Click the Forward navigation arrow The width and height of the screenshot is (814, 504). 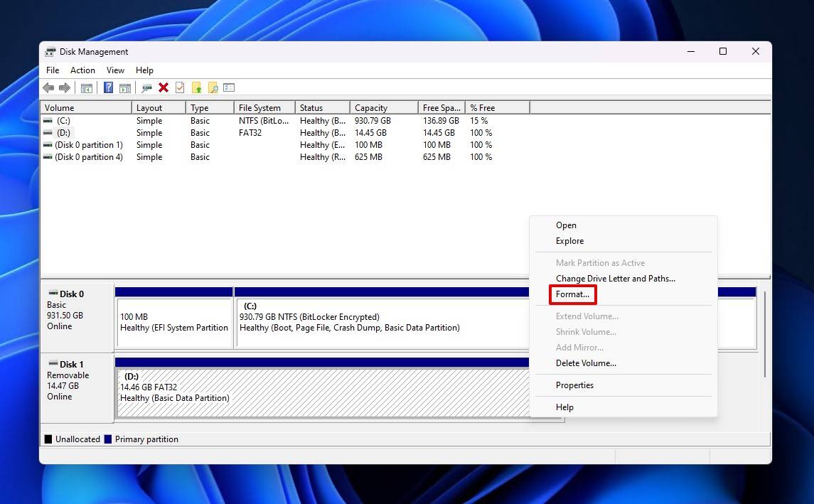(65, 87)
